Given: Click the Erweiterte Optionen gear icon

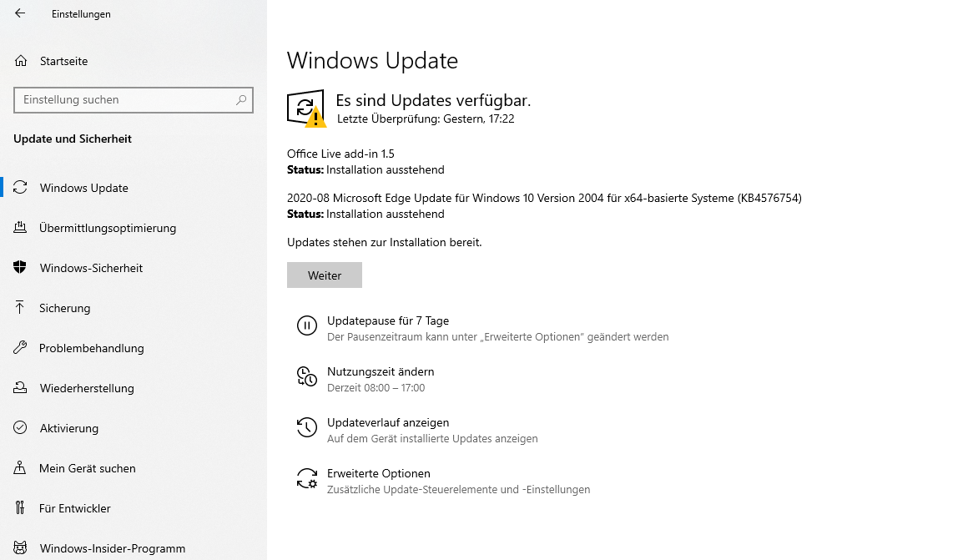Looking at the screenshot, I should (307, 479).
